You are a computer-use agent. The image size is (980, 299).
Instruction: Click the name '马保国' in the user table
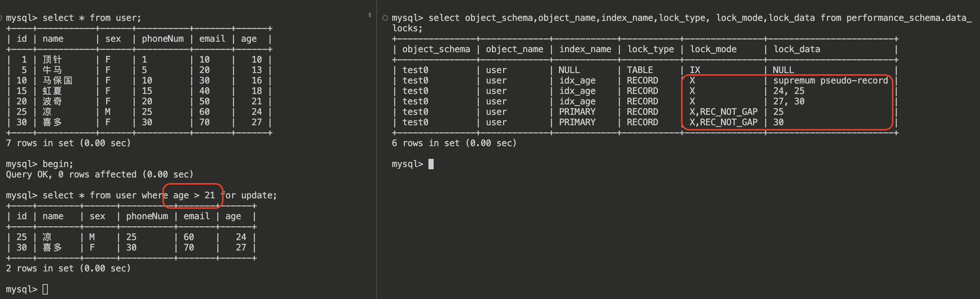tap(57, 81)
